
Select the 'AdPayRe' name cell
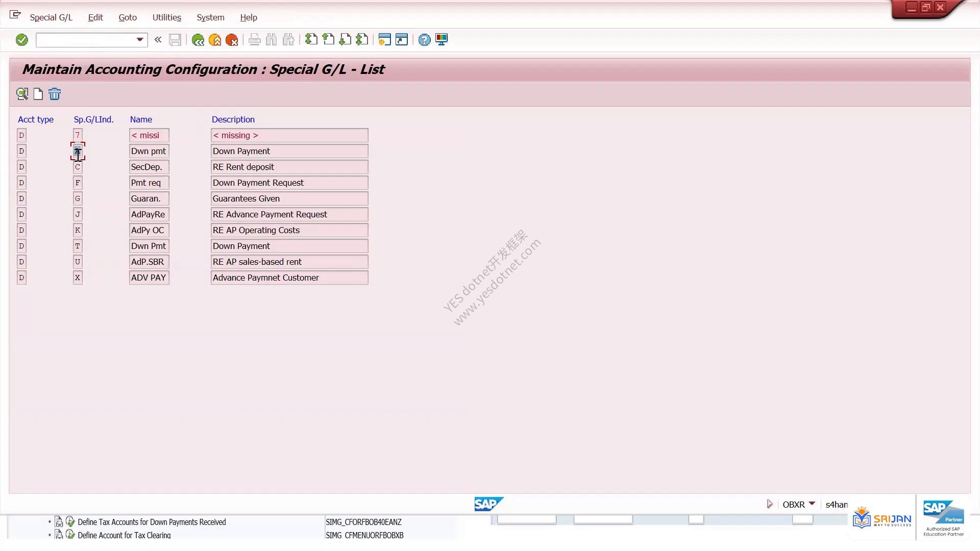tap(149, 214)
